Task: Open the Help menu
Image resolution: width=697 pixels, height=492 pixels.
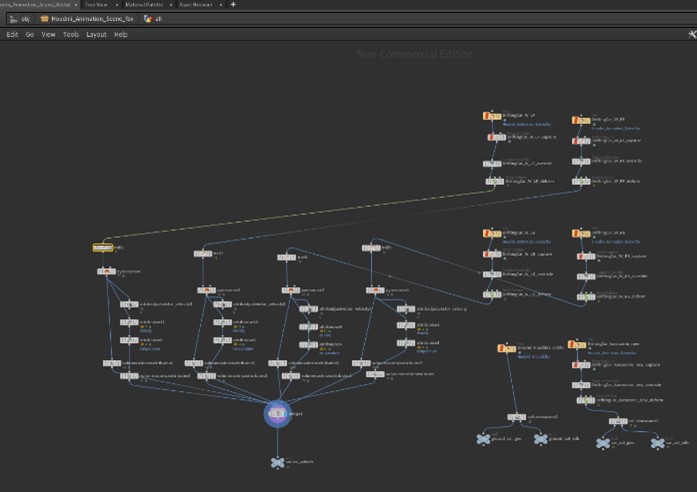Action: click(x=121, y=34)
